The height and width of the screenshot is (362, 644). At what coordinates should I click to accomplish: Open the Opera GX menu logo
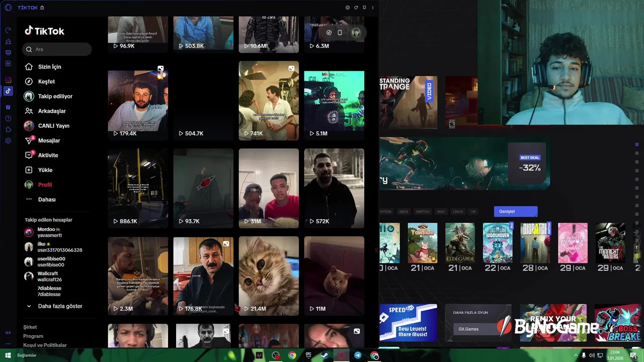click(x=8, y=8)
